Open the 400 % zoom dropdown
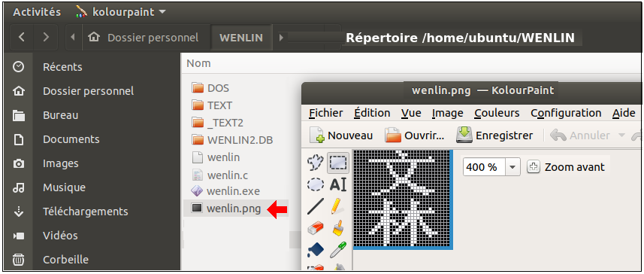 512,167
